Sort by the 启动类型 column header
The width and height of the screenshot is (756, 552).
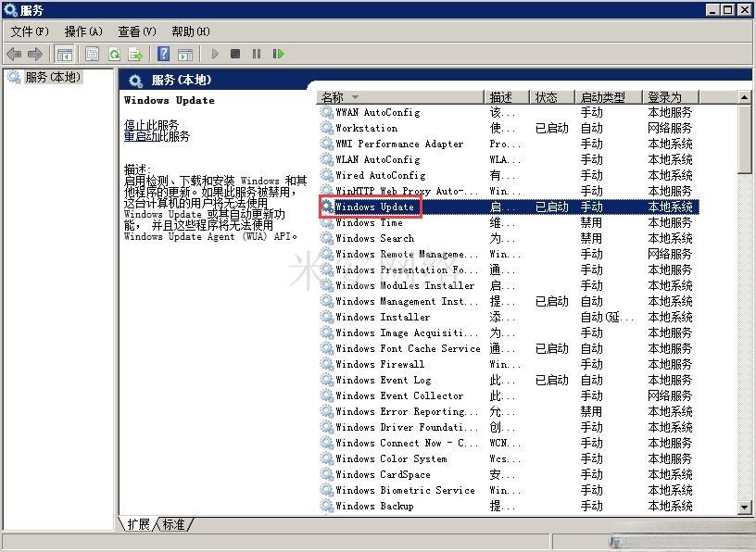[609, 97]
